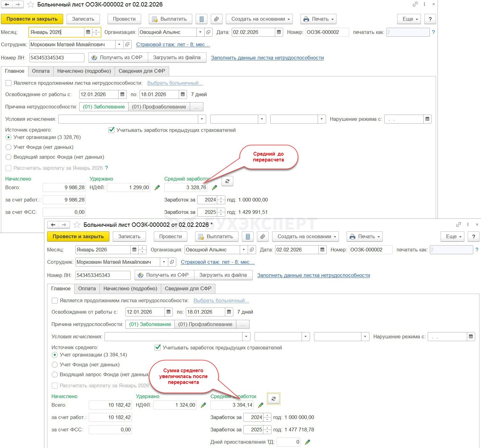Screen dimensions: 481x448
Task: Click the paperclip attachments icon in the front window
Action: pyautogui.click(x=263, y=237)
